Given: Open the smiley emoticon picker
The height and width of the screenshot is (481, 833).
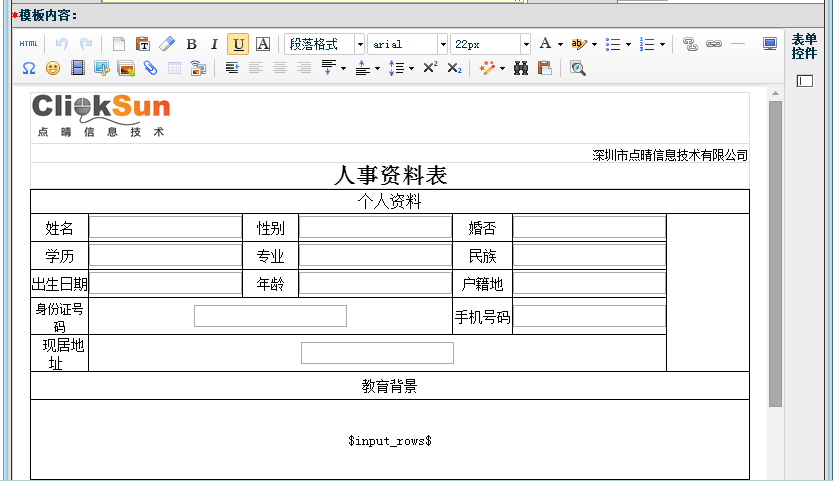Looking at the screenshot, I should (53, 68).
